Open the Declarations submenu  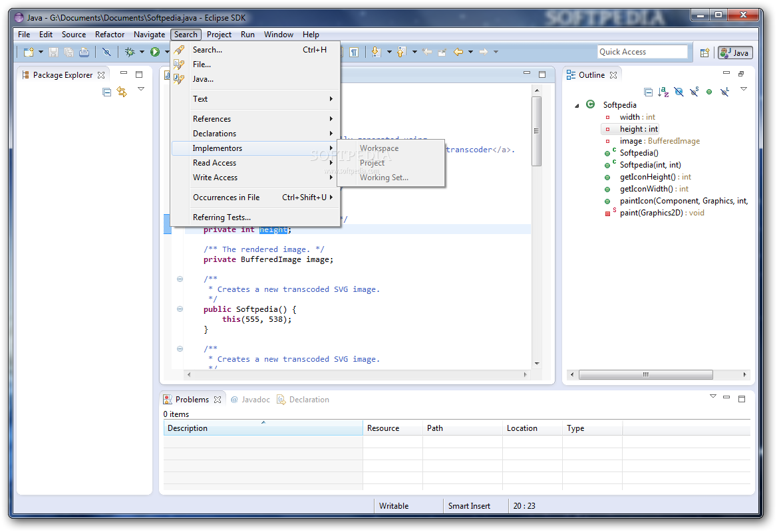pyautogui.click(x=255, y=134)
